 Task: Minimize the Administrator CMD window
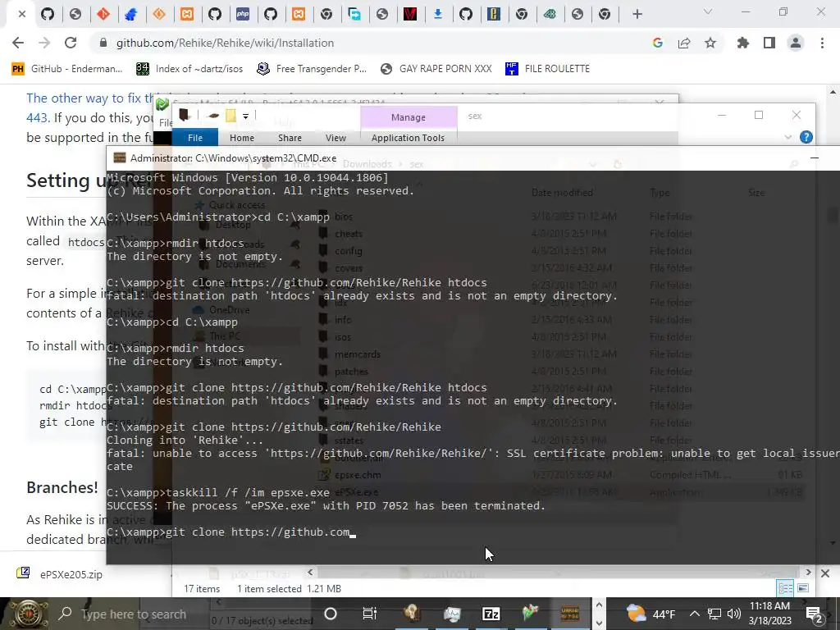(815, 158)
